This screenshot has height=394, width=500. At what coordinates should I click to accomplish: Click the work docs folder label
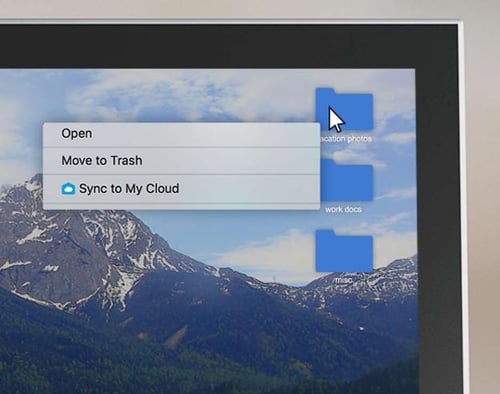tap(343, 210)
